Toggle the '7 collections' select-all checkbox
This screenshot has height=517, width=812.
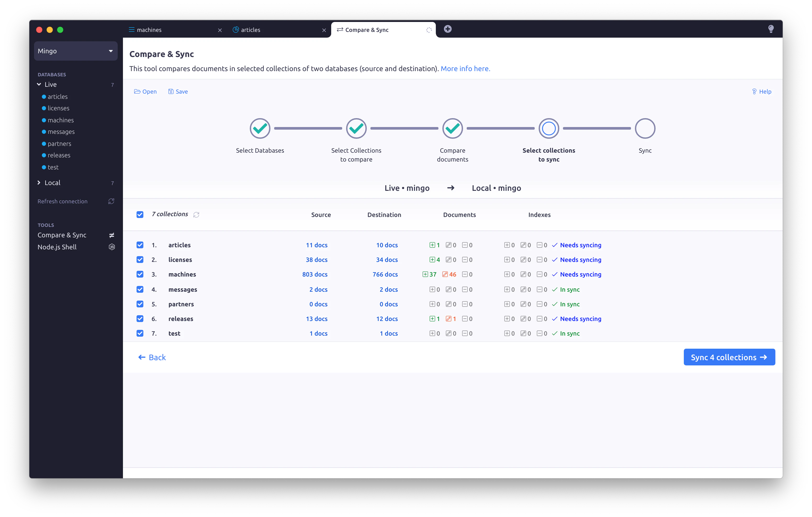[140, 214]
